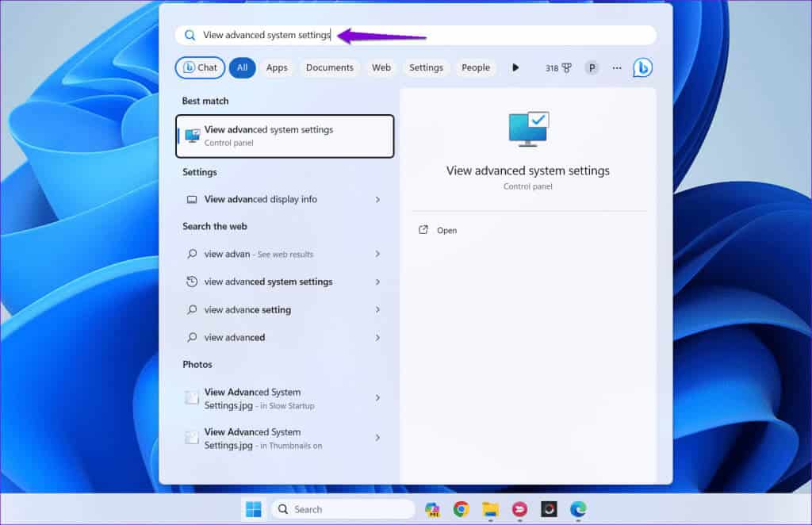Click the large control panel icon in preview
This screenshot has width=812, height=525.
point(528,129)
